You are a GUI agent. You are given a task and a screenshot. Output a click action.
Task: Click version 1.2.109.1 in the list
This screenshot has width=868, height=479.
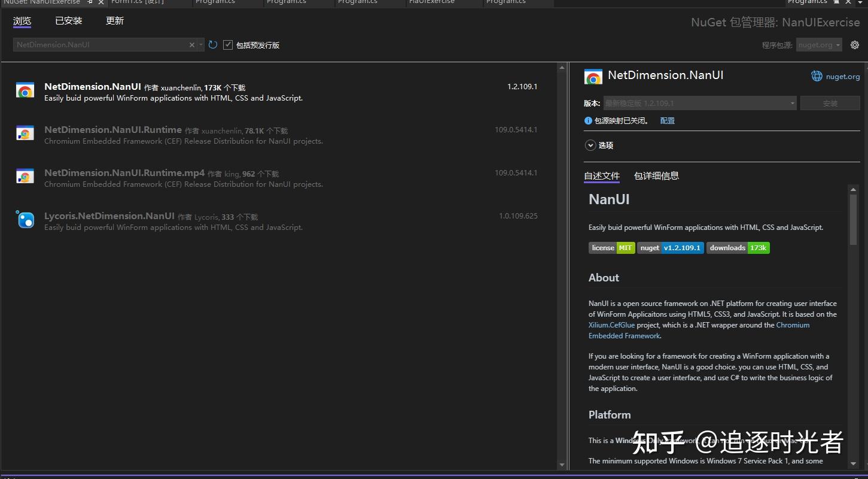click(x=522, y=87)
